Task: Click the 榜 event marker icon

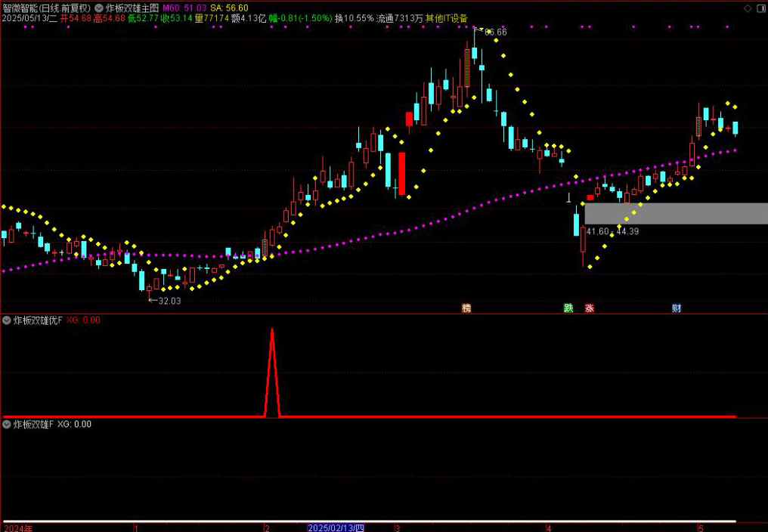Action: [x=466, y=308]
